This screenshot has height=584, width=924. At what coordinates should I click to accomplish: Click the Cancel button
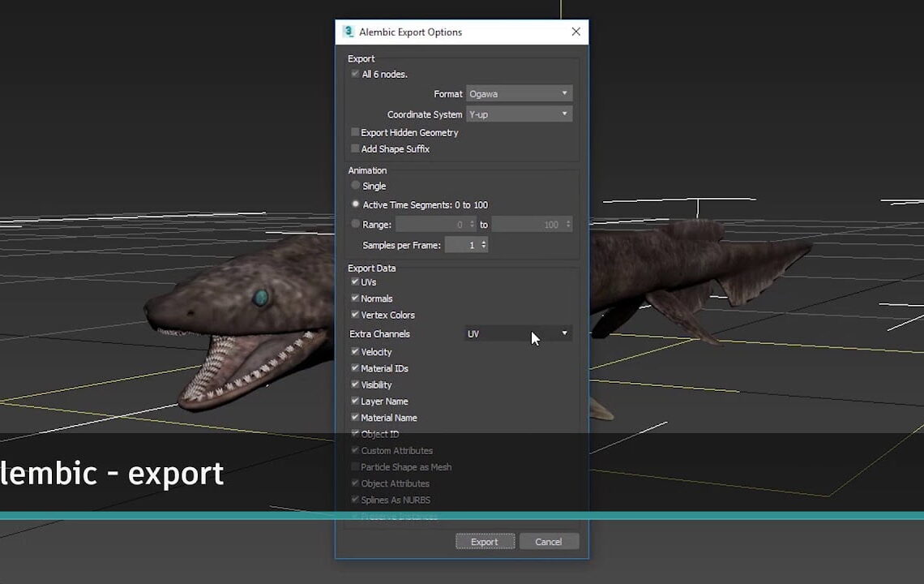click(549, 541)
